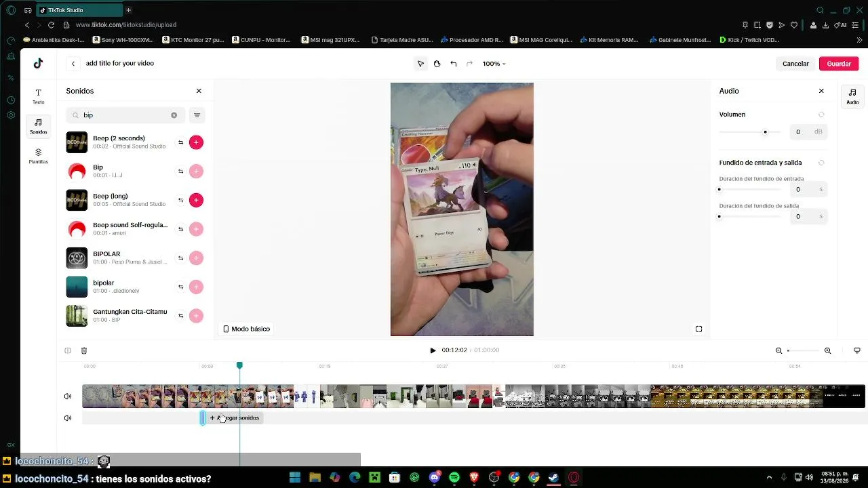868x488 pixels.
Task: Preview the 'Gantungkan Cita-Citamu' sound thumbnail
Action: (x=77, y=316)
